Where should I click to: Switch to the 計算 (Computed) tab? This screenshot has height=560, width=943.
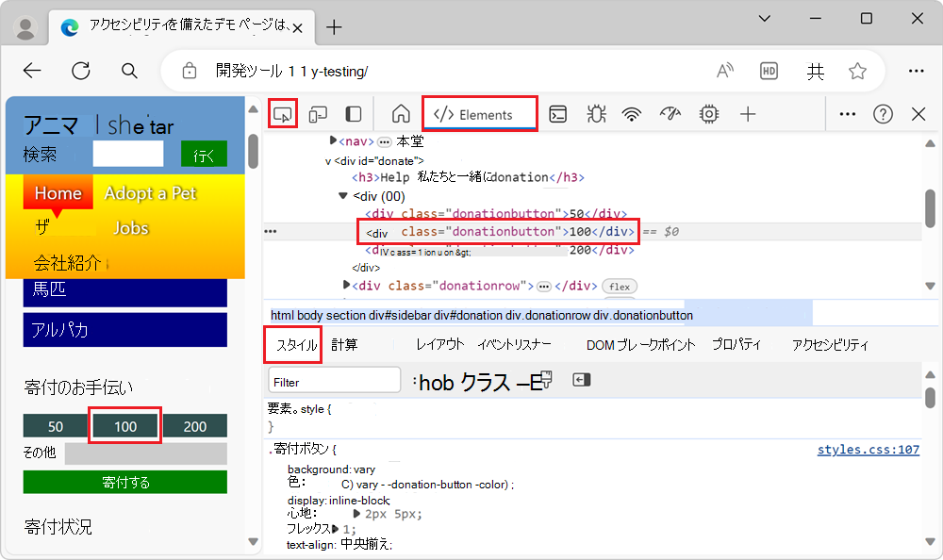(x=344, y=345)
